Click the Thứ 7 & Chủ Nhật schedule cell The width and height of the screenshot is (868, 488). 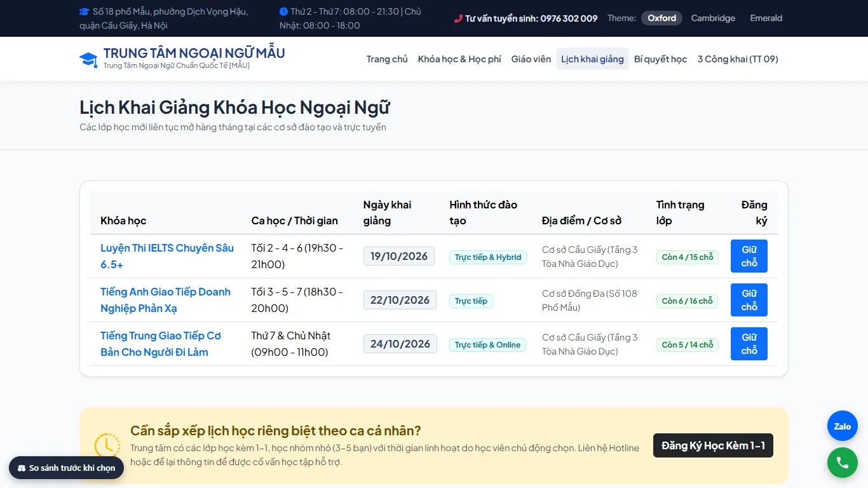297,344
